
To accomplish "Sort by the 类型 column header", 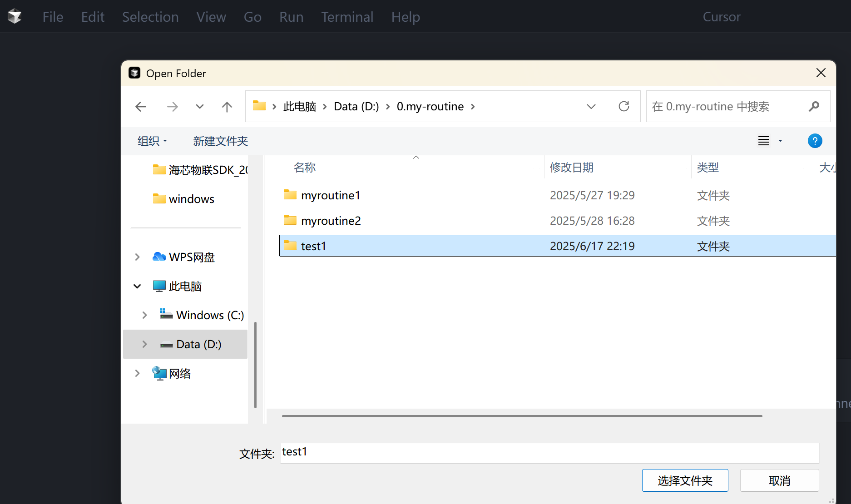I will [x=708, y=168].
